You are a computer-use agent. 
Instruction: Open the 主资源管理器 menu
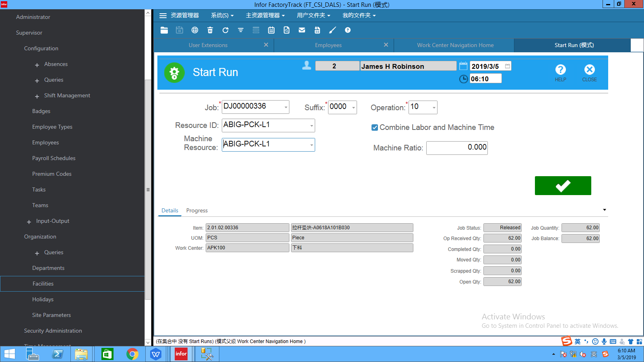pyautogui.click(x=265, y=15)
